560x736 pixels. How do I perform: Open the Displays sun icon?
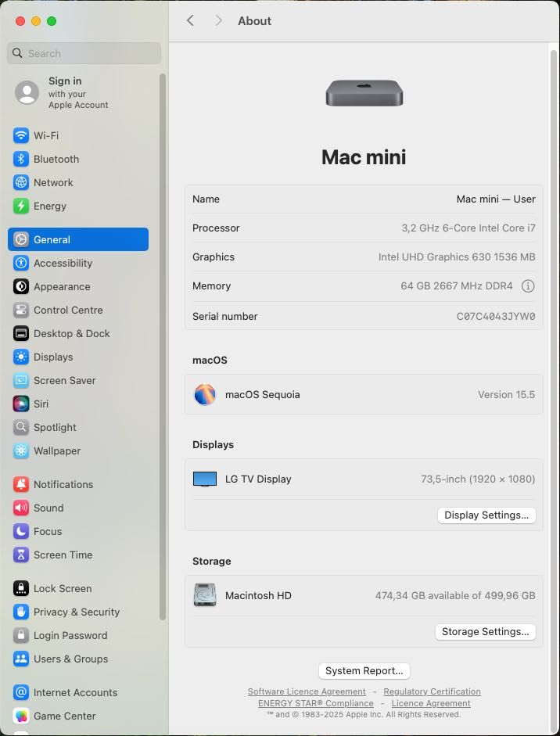coord(20,357)
